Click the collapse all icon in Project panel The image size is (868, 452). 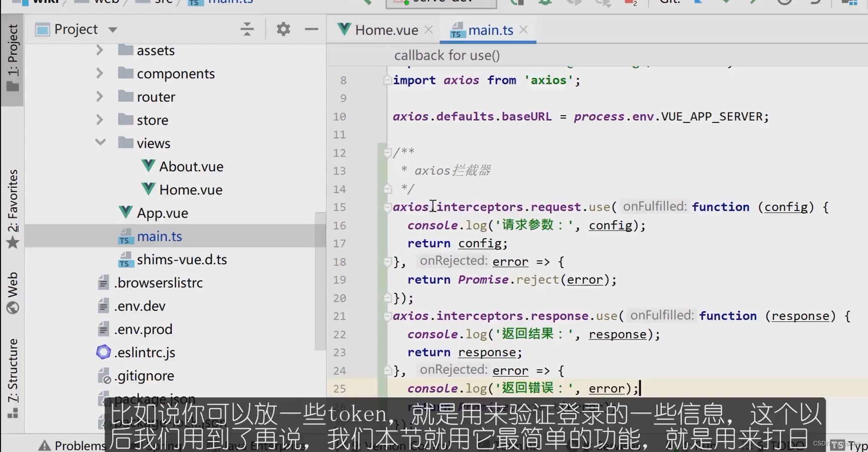pyautogui.click(x=247, y=29)
